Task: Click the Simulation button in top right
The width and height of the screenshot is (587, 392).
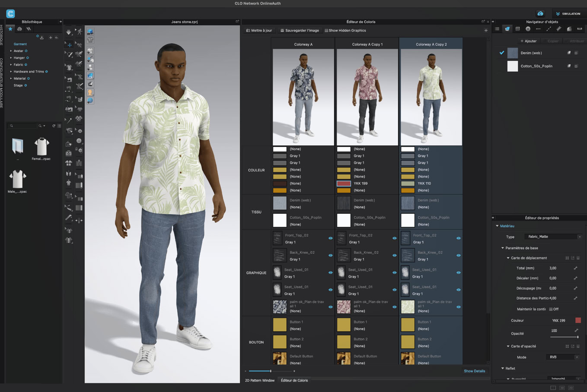Action: [568, 14]
